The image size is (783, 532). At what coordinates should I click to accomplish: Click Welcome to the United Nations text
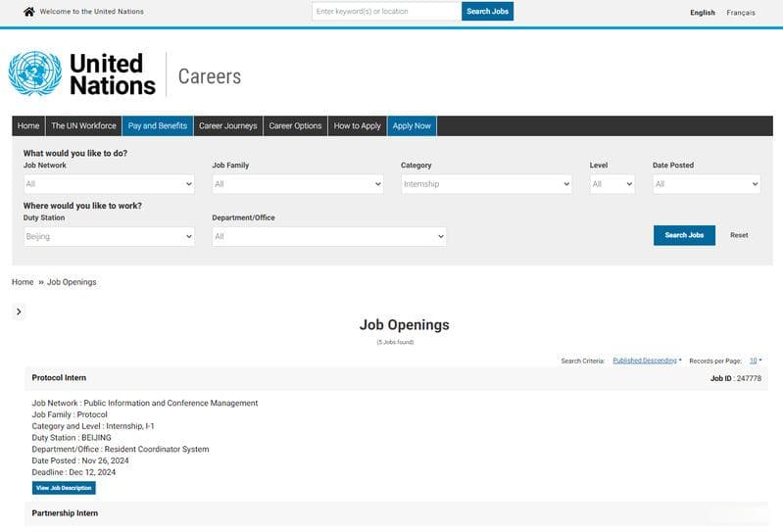point(91,12)
